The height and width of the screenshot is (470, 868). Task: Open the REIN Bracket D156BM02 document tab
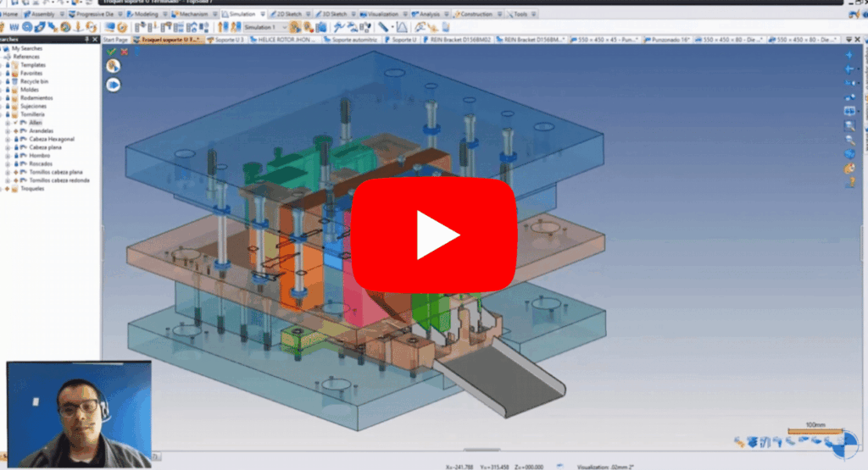click(457, 40)
